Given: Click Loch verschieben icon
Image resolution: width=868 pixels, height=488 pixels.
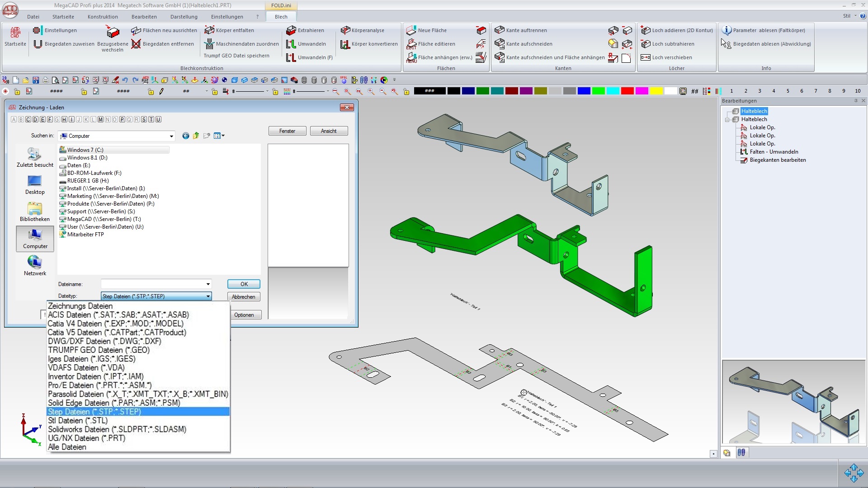Looking at the screenshot, I should click(646, 57).
